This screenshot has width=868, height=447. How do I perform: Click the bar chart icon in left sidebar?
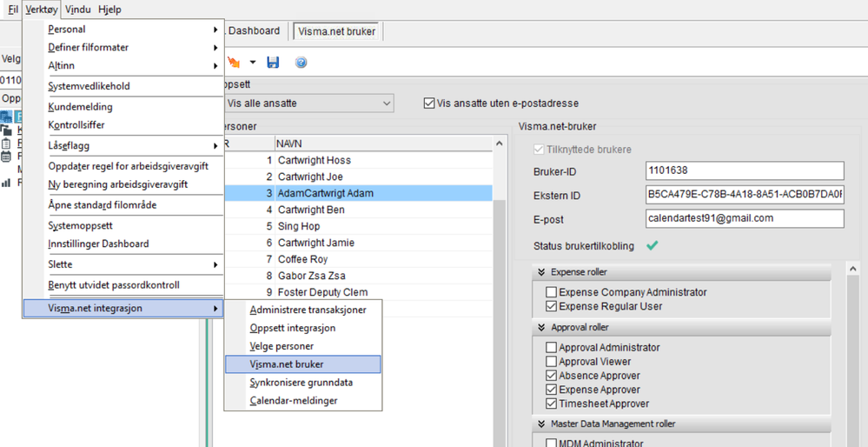6,183
